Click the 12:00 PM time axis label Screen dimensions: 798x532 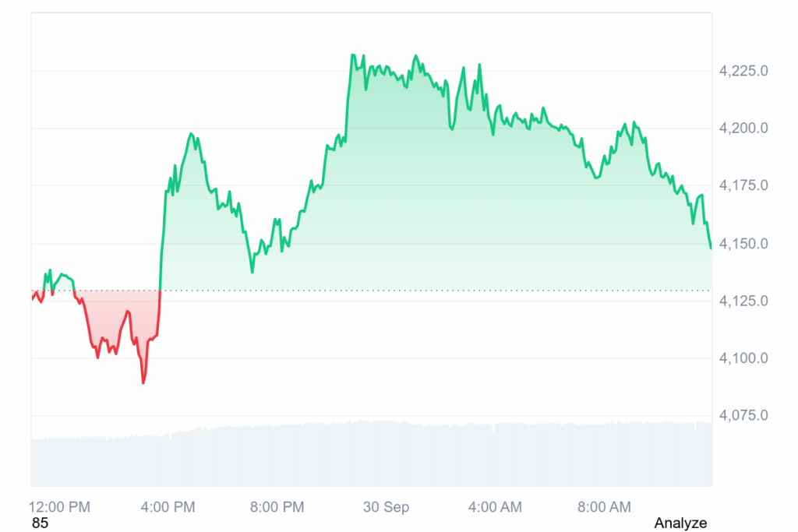click(60, 507)
